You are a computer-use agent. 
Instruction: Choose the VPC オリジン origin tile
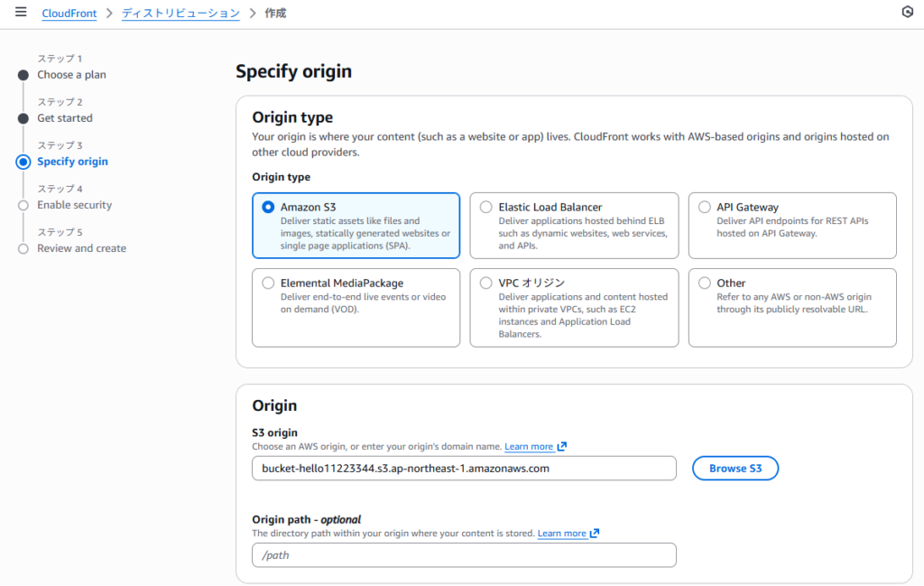(486, 283)
